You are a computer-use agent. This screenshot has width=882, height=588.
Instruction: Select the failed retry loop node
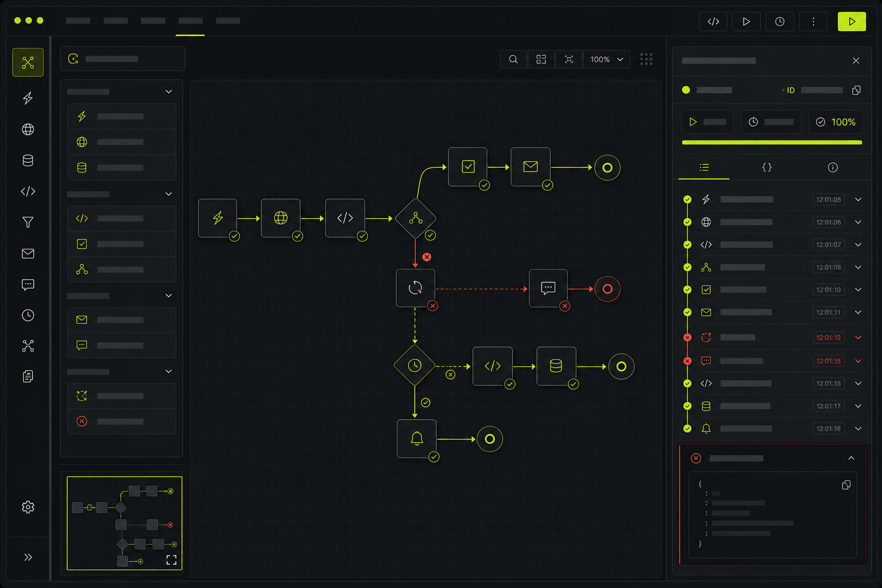click(x=415, y=288)
